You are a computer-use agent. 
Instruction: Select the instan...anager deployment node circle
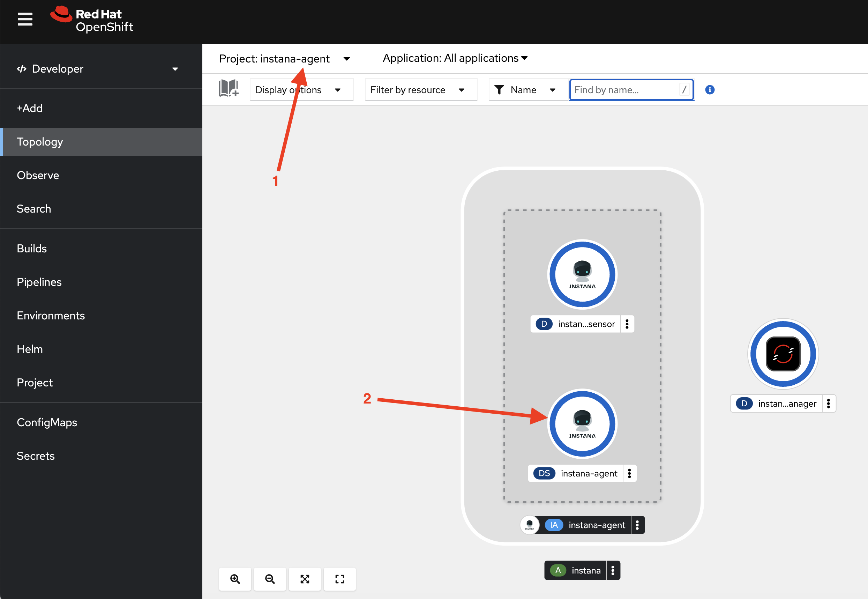click(x=783, y=354)
